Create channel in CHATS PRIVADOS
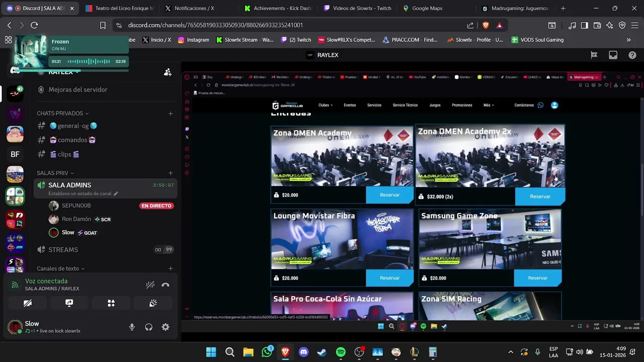 point(171,114)
